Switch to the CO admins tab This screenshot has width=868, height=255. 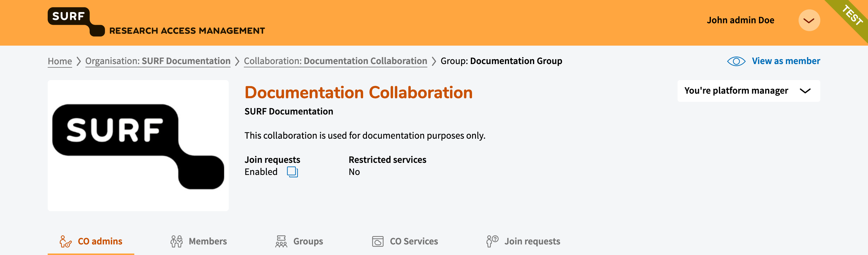click(91, 241)
